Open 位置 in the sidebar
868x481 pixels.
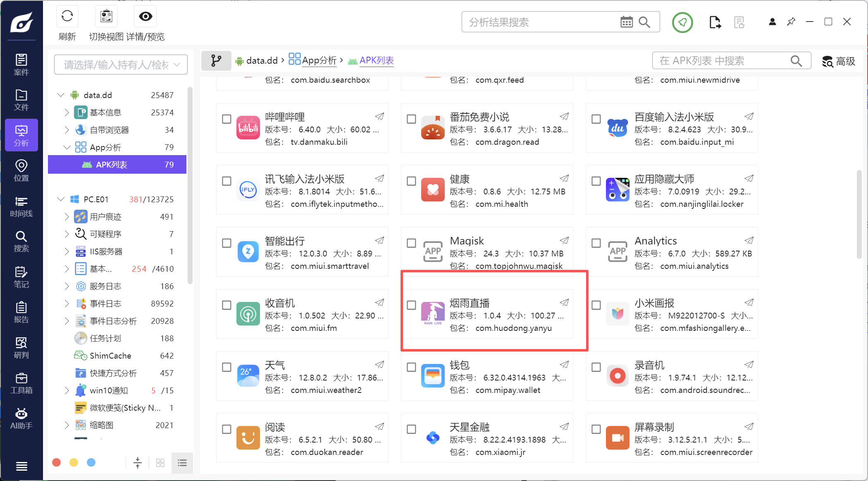21,171
